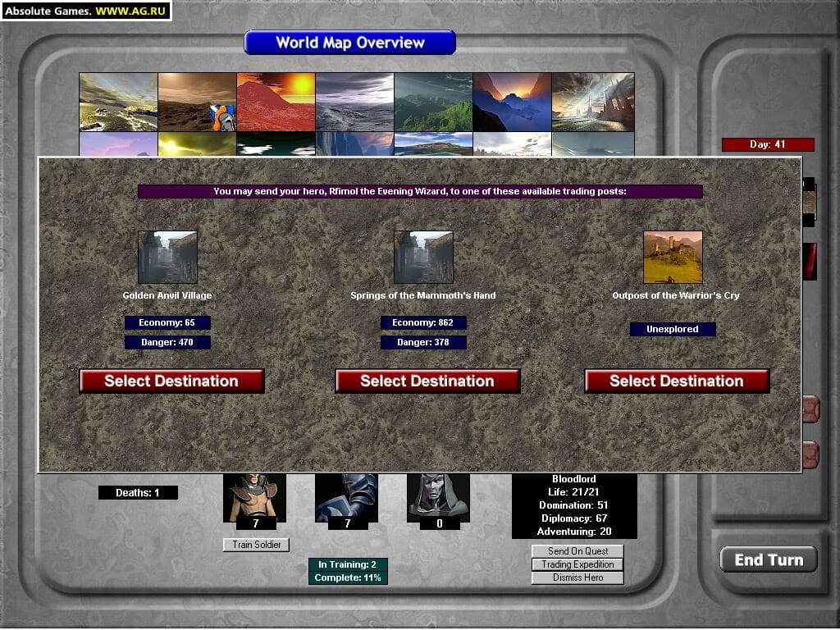Viewport: 840px width, 630px height.
Task: Click the green mountain valley map tile
Action: (433, 102)
